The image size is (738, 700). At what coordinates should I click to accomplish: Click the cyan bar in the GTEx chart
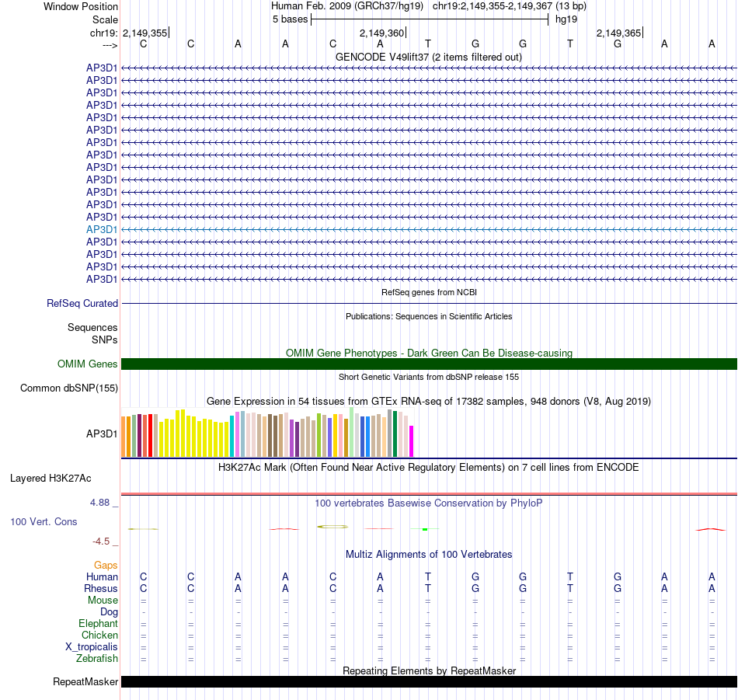pyautogui.click(x=232, y=436)
